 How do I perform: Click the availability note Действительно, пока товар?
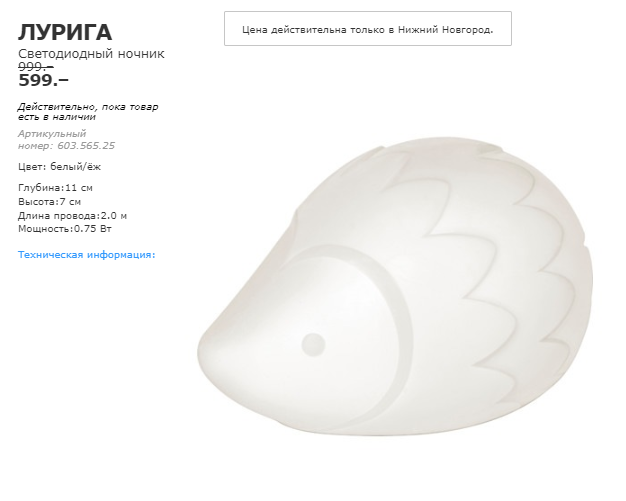click(88, 107)
